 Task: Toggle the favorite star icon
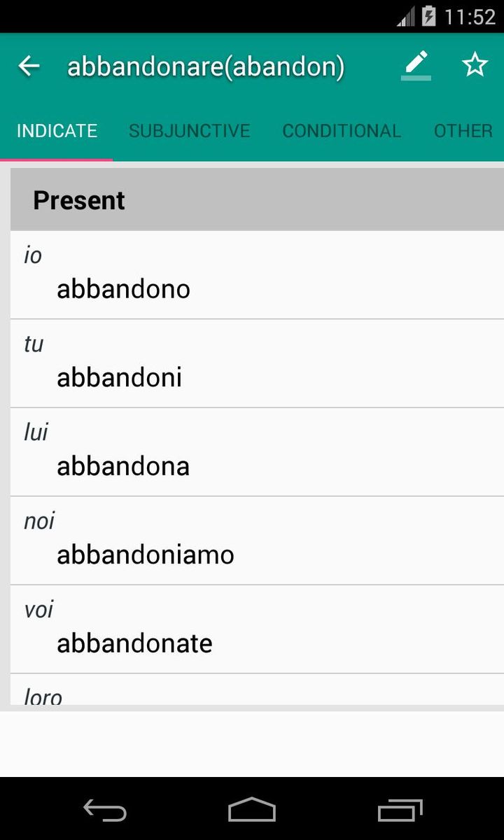475,65
